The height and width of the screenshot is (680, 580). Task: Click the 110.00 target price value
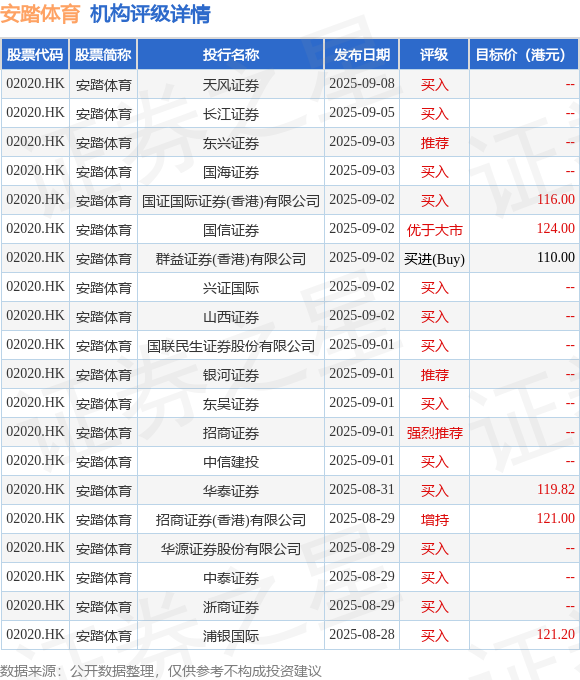tap(556, 258)
